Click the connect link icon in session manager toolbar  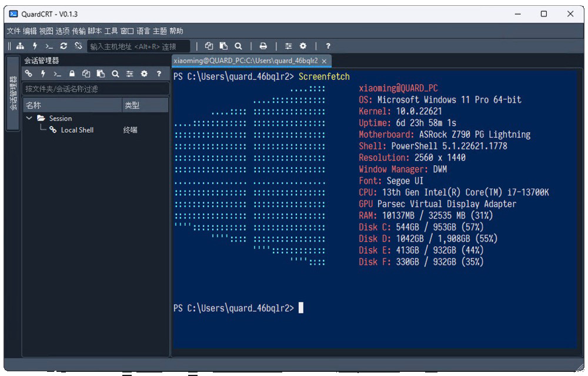pyautogui.click(x=28, y=74)
